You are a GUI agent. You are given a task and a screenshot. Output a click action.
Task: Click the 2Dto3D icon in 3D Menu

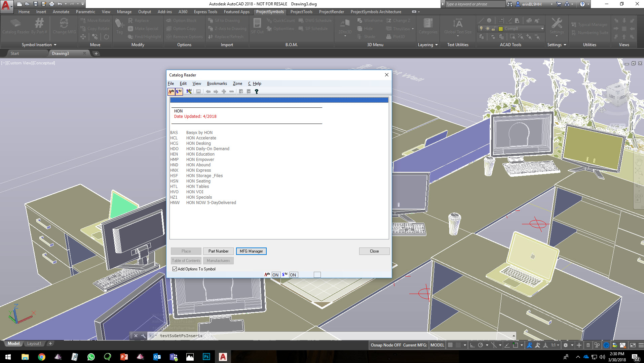(x=345, y=24)
